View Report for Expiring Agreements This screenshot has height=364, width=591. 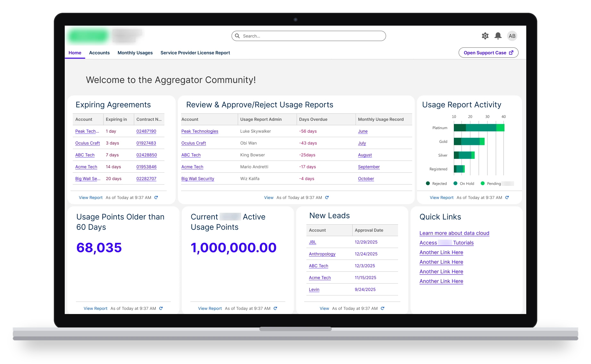91,197
